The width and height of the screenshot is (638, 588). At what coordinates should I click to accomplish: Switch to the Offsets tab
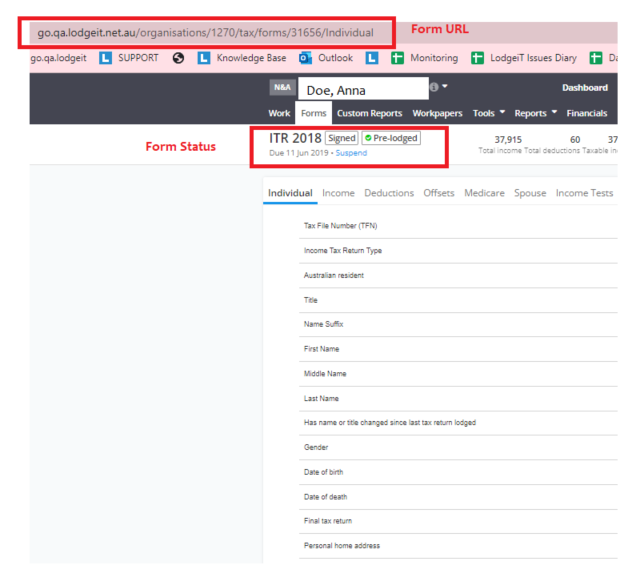pyautogui.click(x=439, y=193)
